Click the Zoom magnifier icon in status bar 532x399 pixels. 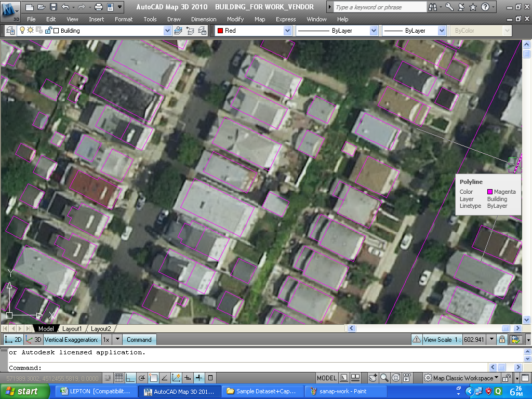(384, 378)
